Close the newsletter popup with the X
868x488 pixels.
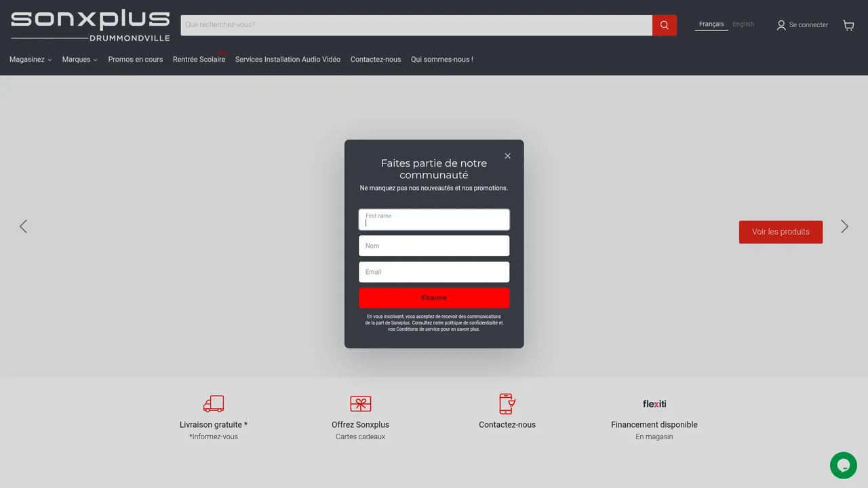tap(507, 156)
